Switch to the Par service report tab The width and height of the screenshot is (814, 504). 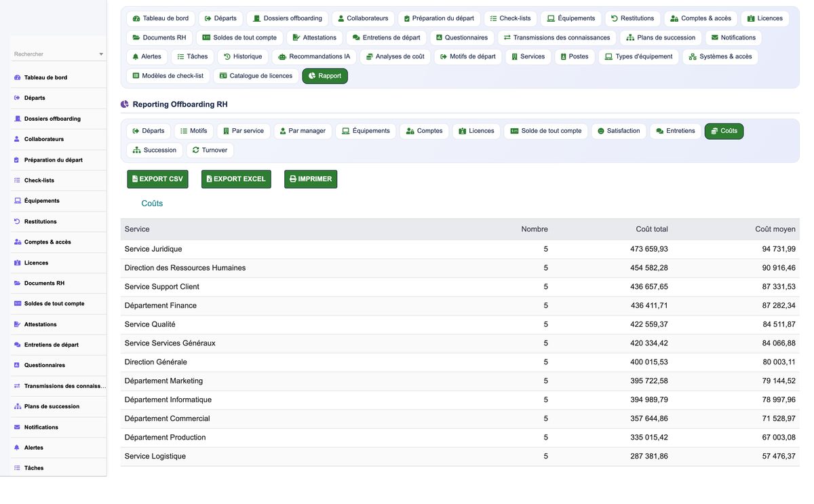tap(244, 131)
